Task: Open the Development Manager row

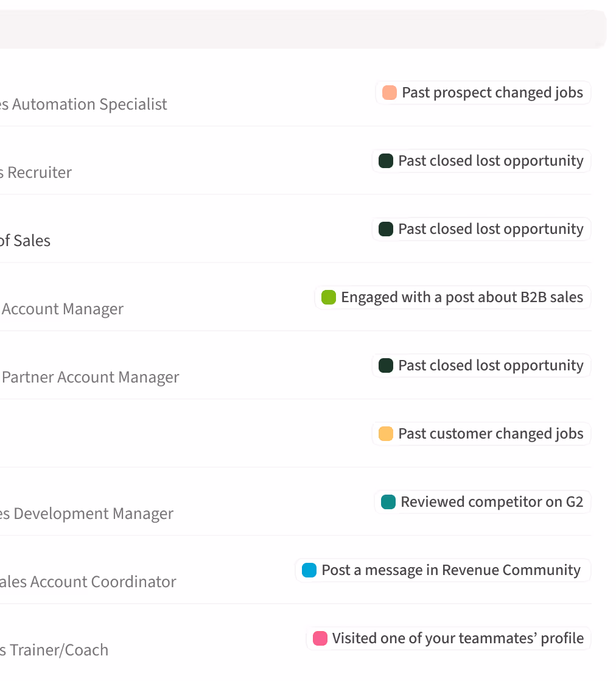Action: [x=87, y=513]
